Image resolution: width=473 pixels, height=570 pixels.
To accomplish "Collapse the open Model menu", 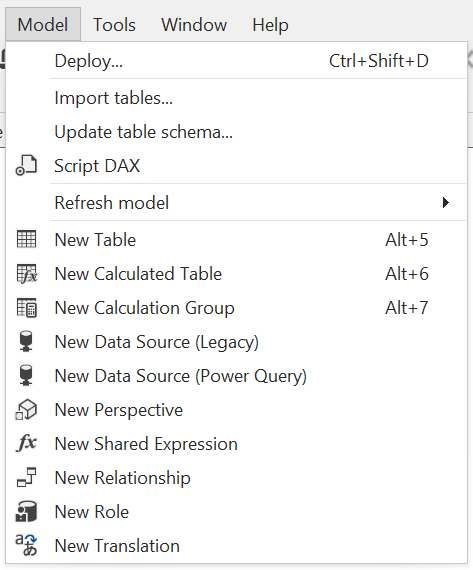I will click(43, 24).
